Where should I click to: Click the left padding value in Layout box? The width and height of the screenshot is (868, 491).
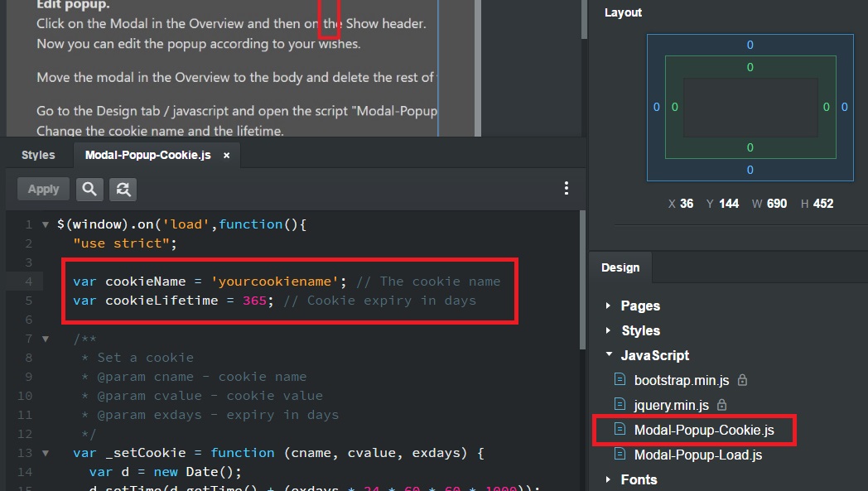point(675,107)
